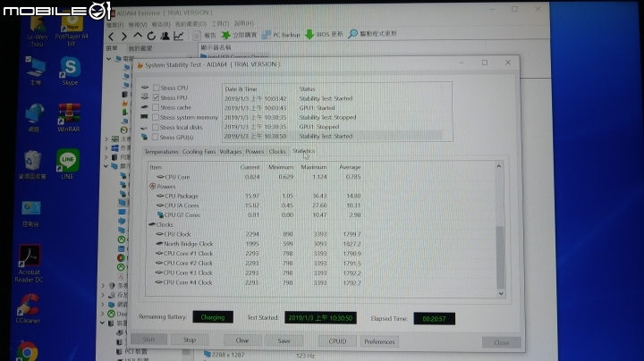Screen dimensions: 644x361
Task: Uncheck the Stress FPU checkbox
Action: pos(156,97)
